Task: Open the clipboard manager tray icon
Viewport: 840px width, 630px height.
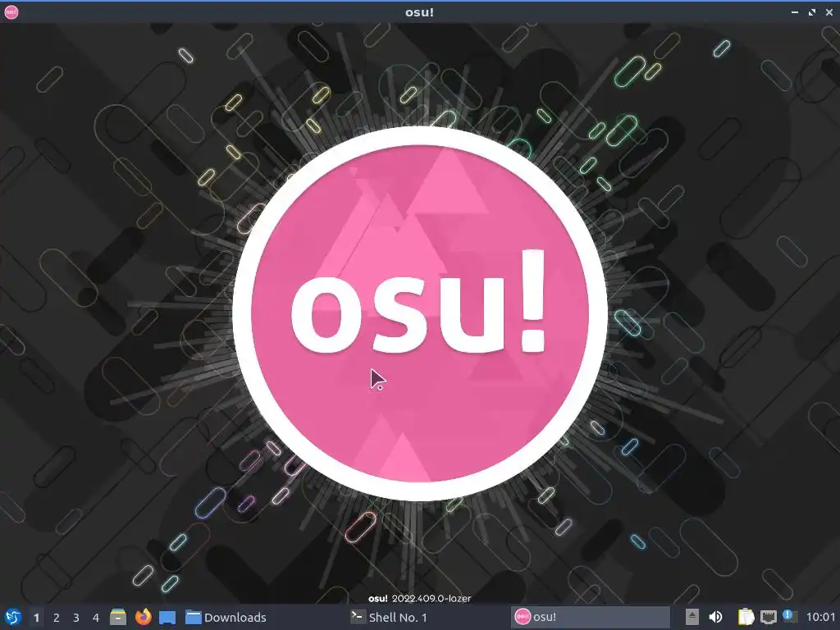Action: click(x=746, y=617)
